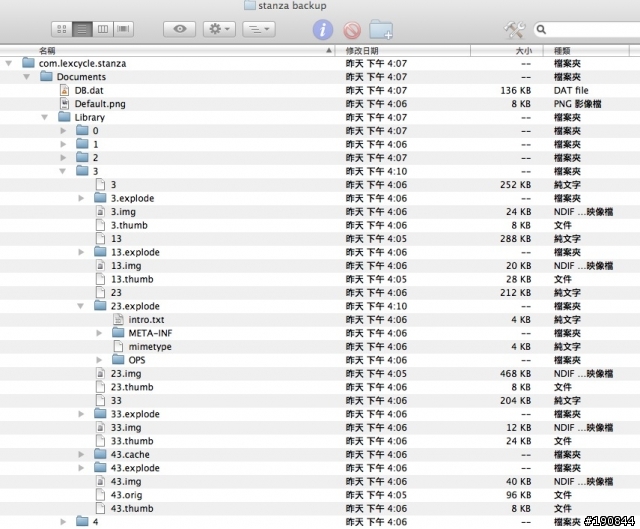
Task: Collapse folder 3 in Library
Action: pos(62,171)
